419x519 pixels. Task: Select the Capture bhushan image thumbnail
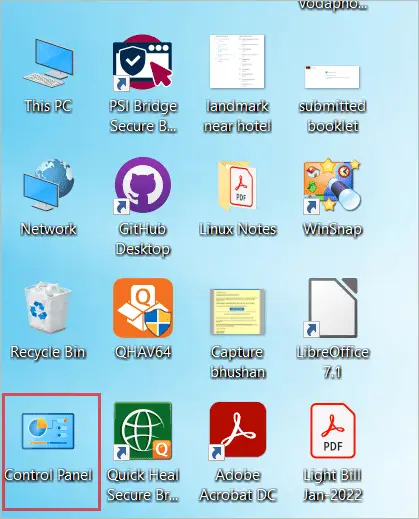(x=237, y=312)
